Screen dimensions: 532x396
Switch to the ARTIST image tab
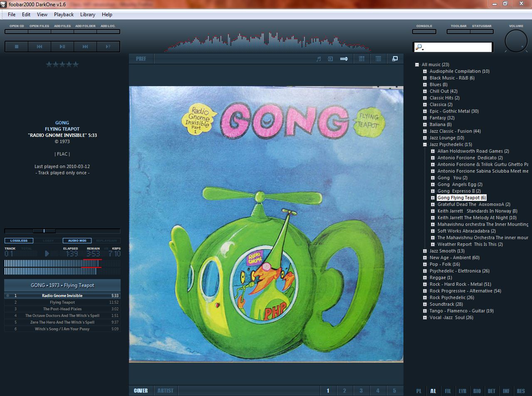(x=165, y=391)
